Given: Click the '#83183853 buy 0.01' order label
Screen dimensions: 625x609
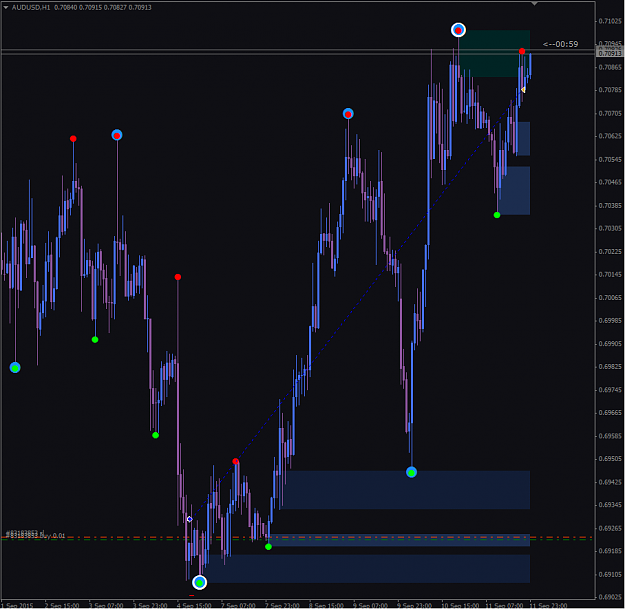Looking at the screenshot, I should tap(36, 536).
